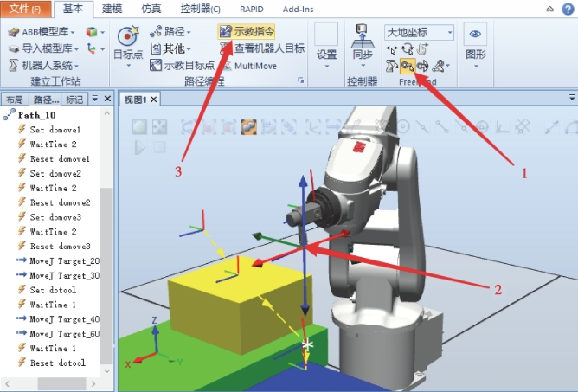Viewport: 578px width, 392px height.
Task: Open view options arrow at viewport corner
Action: pyautogui.click(x=572, y=98)
